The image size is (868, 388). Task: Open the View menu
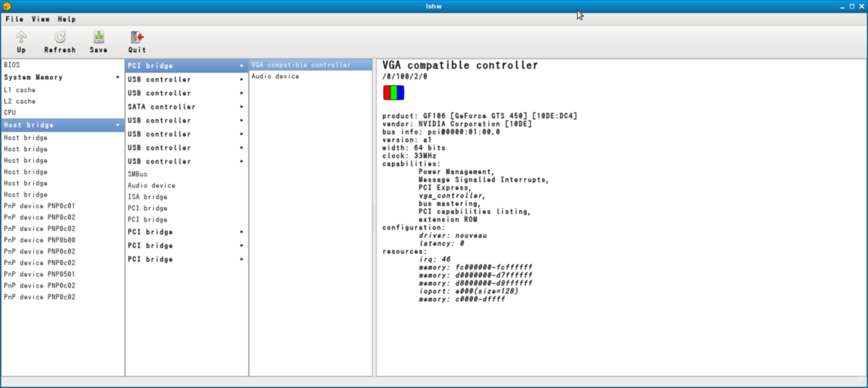pos(41,19)
